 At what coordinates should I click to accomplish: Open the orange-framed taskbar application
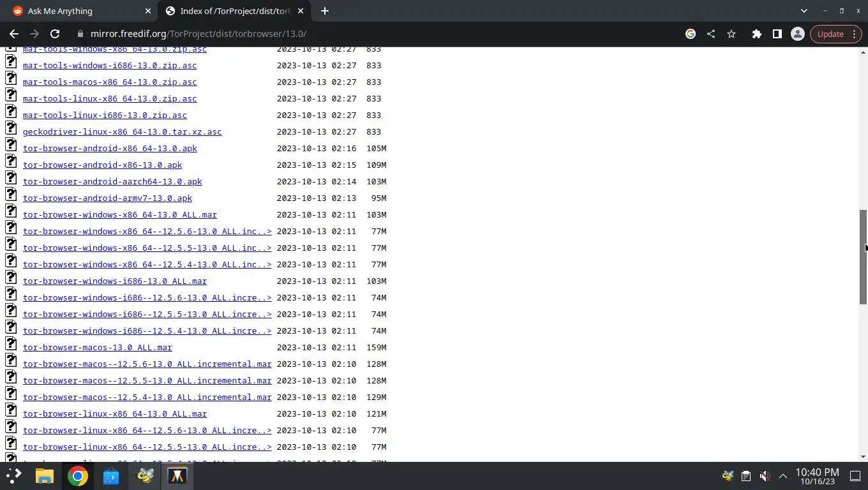point(177,475)
